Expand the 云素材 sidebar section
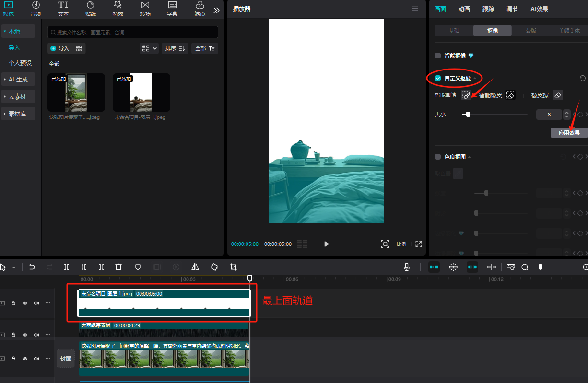 point(18,96)
